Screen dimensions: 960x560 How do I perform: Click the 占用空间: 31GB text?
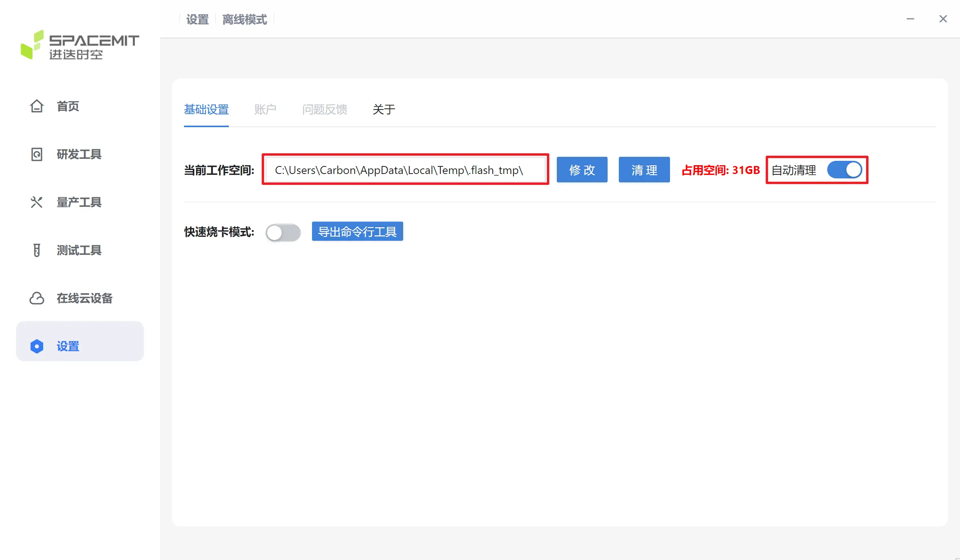tap(721, 170)
